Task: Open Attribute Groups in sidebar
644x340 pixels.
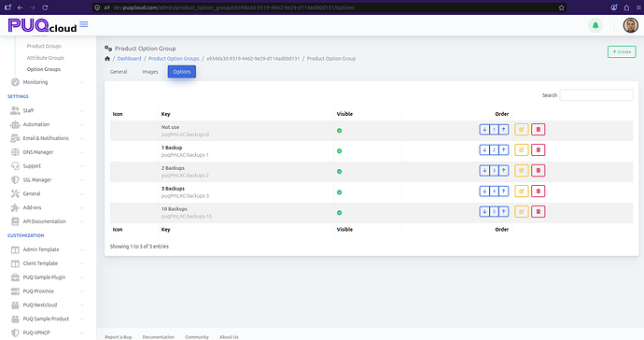Action: 45,58
